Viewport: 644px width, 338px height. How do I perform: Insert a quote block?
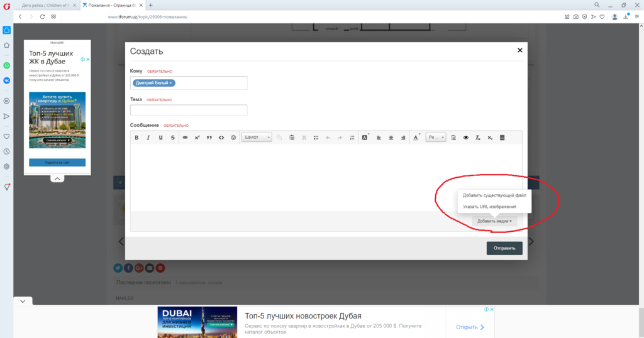click(x=209, y=138)
